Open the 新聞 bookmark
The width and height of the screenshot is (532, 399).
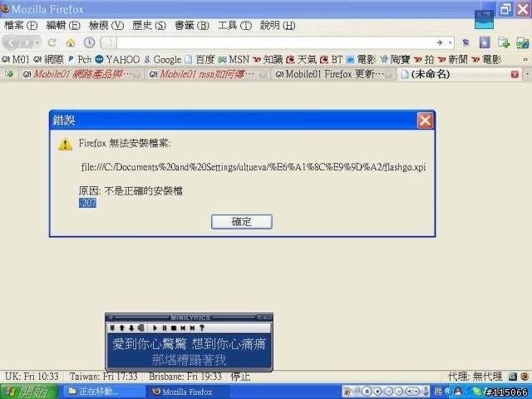[453, 60]
